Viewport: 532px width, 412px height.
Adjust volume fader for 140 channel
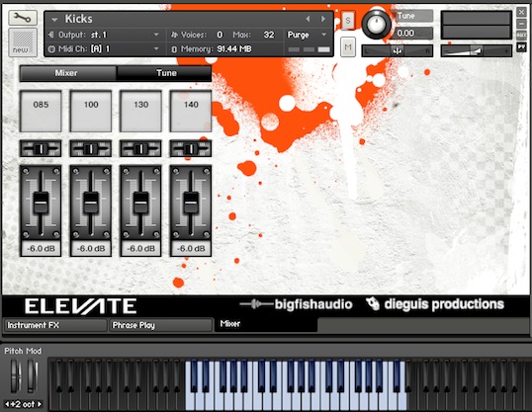191,203
